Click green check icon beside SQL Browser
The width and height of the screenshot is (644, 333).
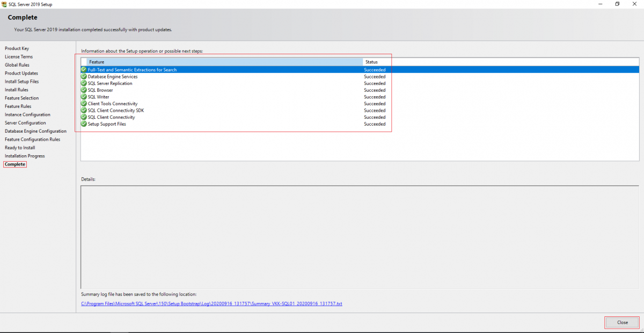click(84, 90)
